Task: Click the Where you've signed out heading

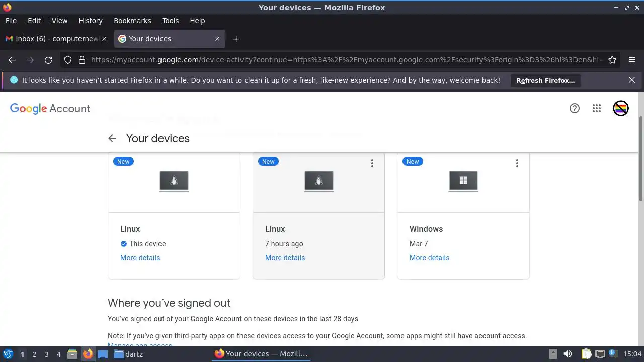Action: tap(169, 303)
